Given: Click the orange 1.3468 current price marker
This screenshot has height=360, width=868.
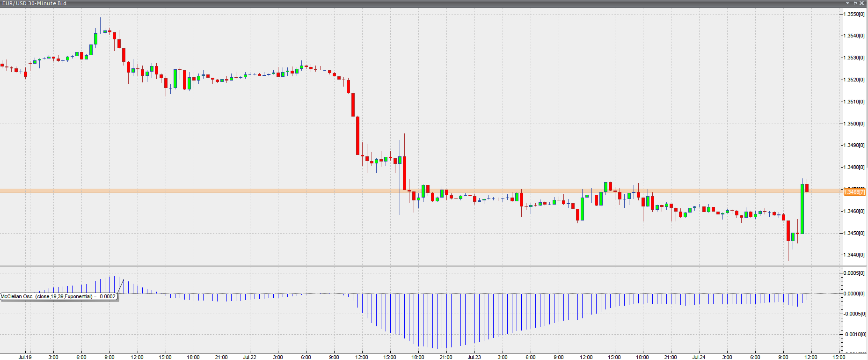Looking at the screenshot, I should coord(854,192).
